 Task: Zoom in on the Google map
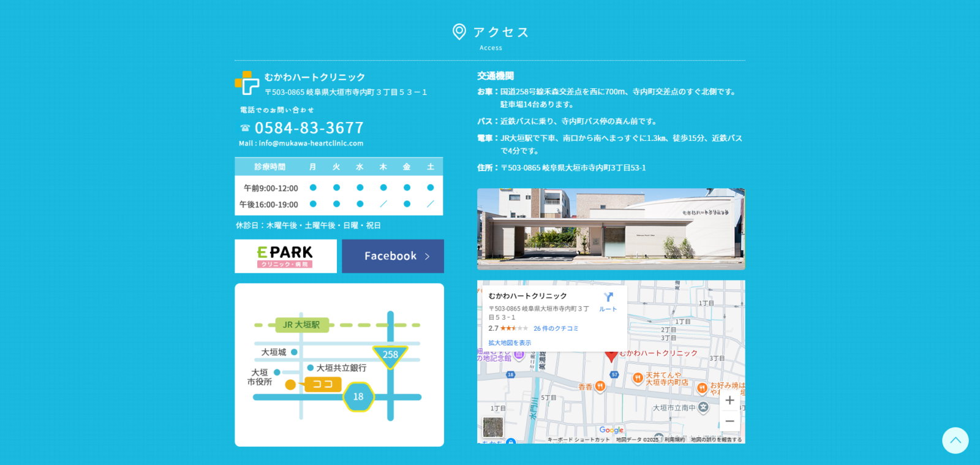729,401
